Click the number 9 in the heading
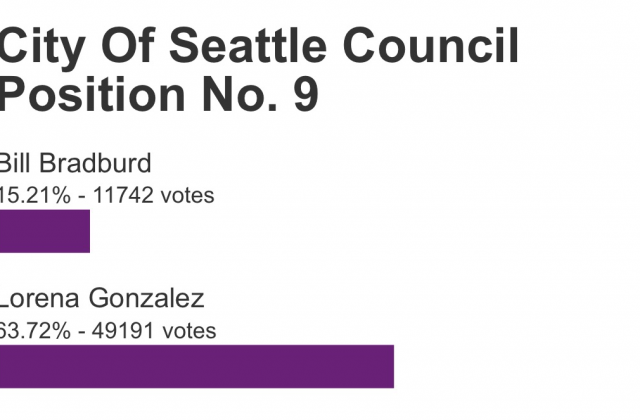Screen dimensions: 640x420 [306, 95]
